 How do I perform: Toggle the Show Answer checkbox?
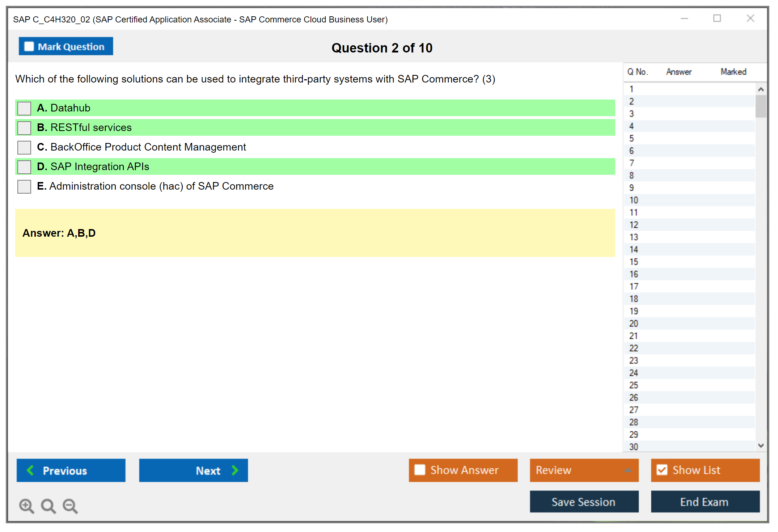click(420, 470)
